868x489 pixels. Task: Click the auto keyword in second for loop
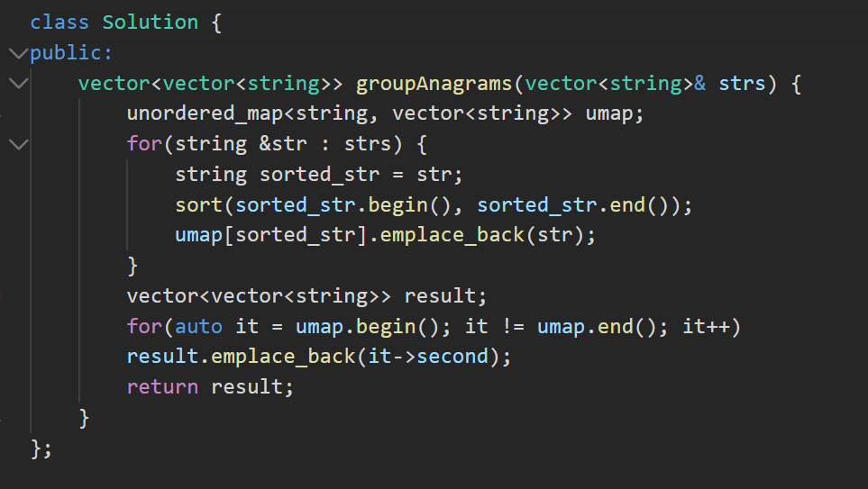point(198,326)
